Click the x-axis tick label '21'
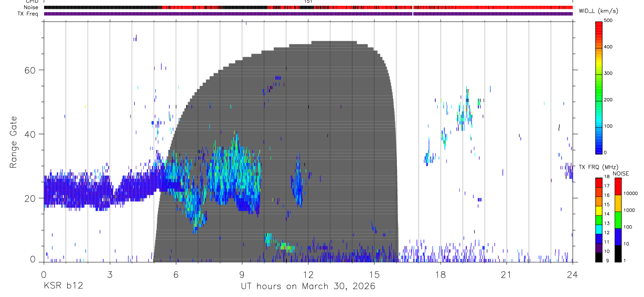The width and height of the screenshot is (644, 297). coord(507,274)
